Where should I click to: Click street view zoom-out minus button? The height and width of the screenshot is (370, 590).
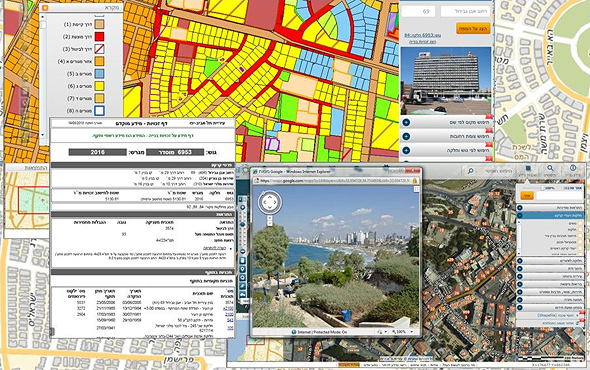pyautogui.click(x=269, y=223)
